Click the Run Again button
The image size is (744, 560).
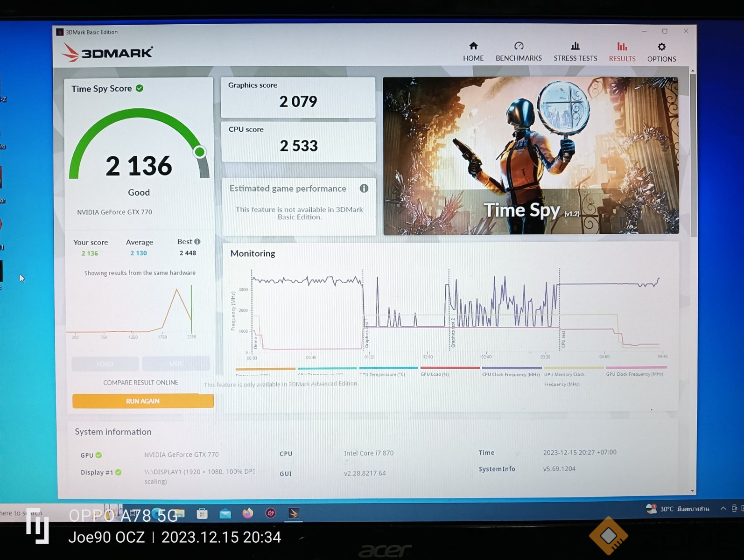(143, 401)
